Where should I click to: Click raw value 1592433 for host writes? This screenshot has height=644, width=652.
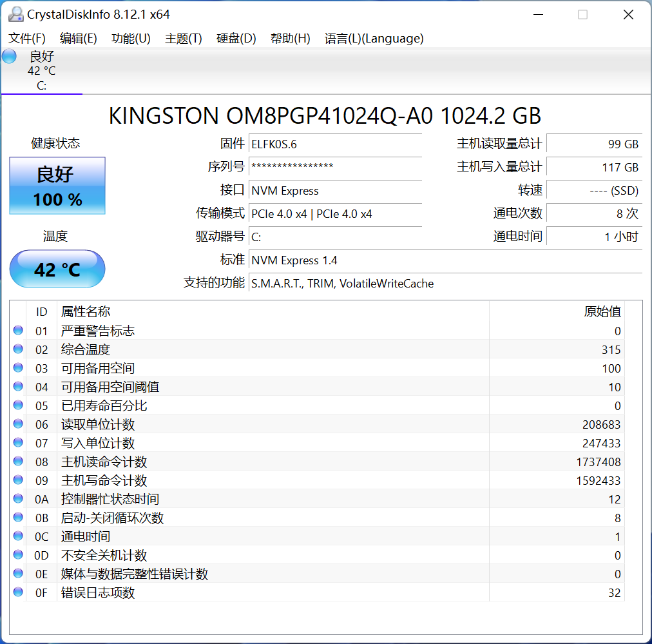pyautogui.click(x=599, y=480)
